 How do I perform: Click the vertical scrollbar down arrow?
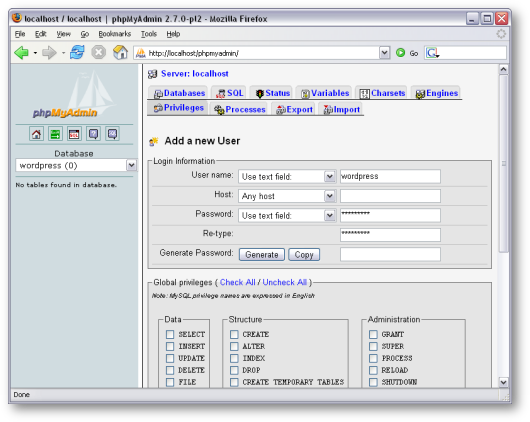coord(503,382)
